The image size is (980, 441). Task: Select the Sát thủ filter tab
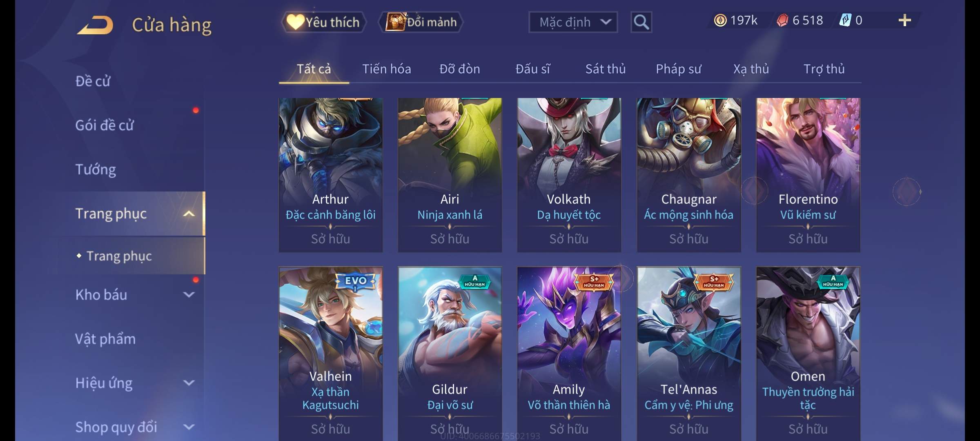click(x=606, y=69)
